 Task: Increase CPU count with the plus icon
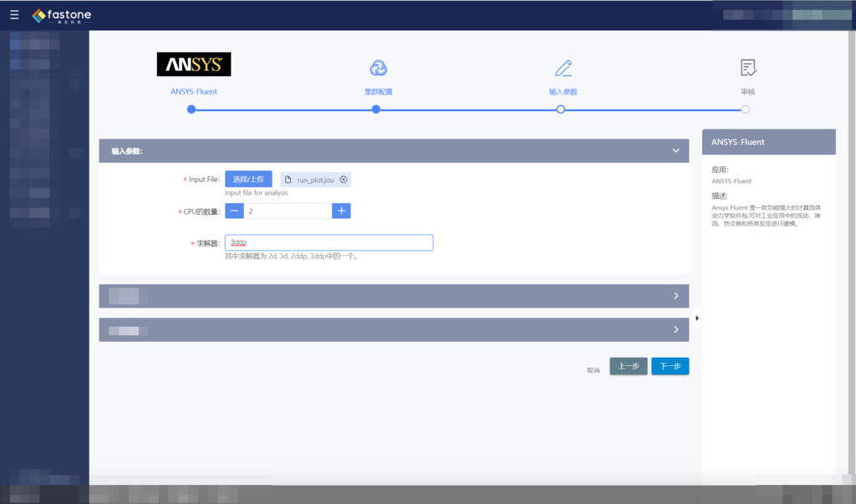pos(340,211)
